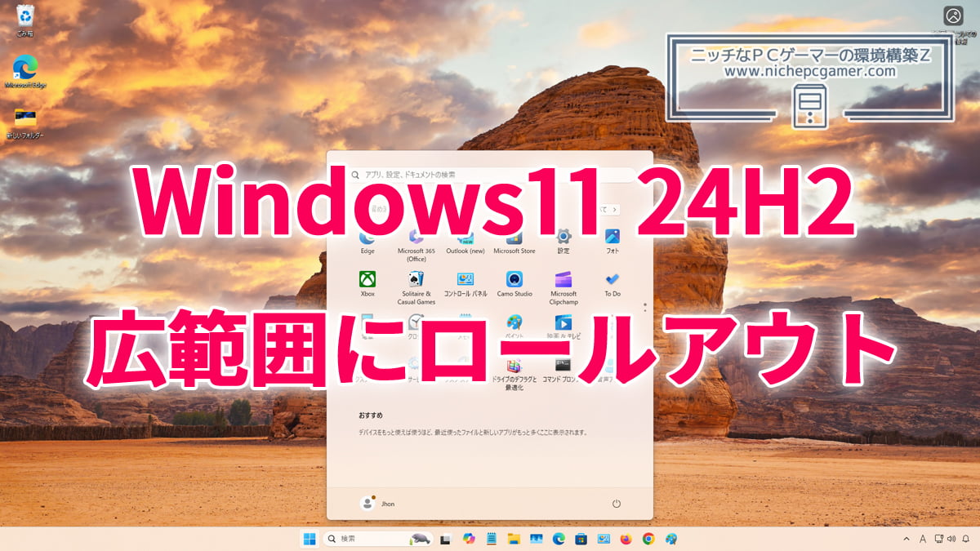Open フォト (Photos) pinned app

[x=612, y=242]
